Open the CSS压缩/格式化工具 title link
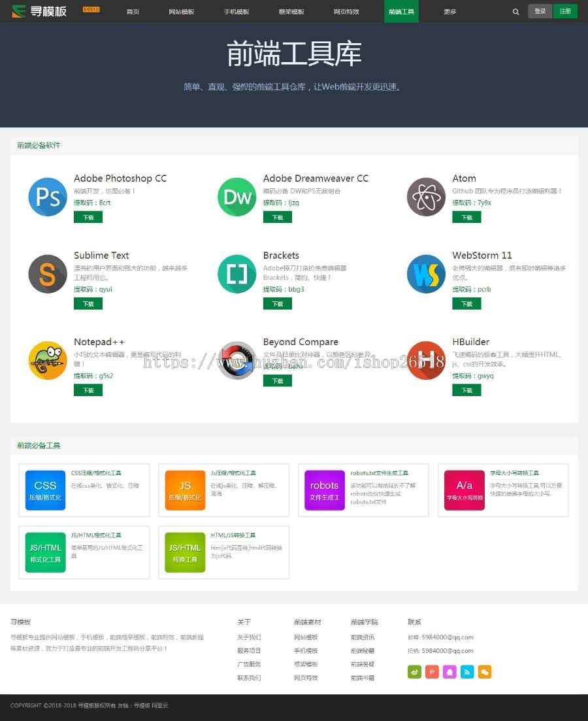Image resolution: width=588 pixels, height=721 pixels. coord(96,473)
